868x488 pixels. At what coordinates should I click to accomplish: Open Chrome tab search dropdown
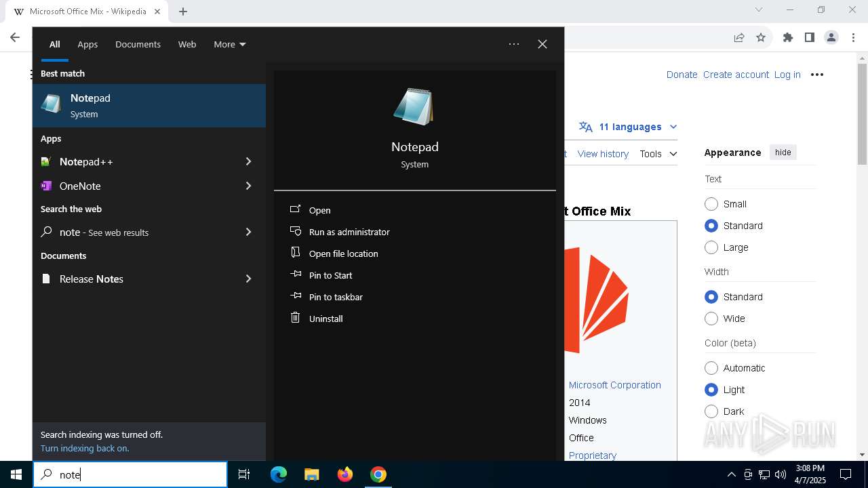[x=759, y=9]
